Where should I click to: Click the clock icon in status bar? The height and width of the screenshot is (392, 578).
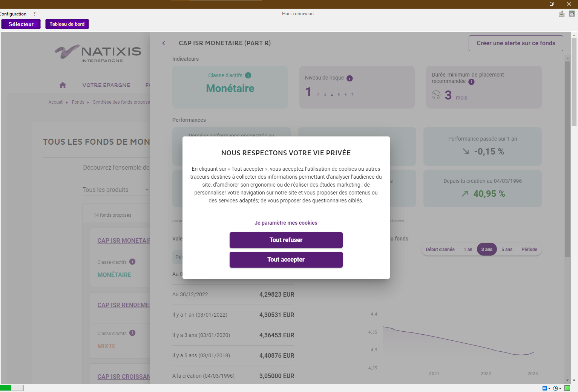point(555,388)
